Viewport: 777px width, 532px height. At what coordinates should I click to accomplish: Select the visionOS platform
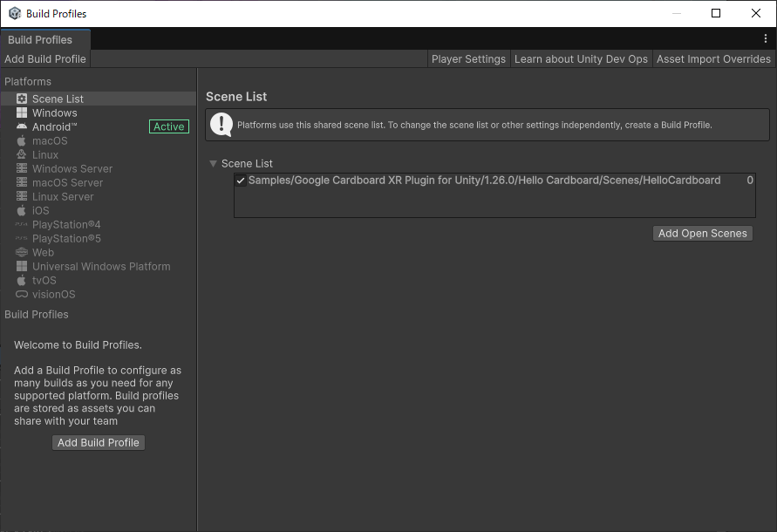coord(99,294)
